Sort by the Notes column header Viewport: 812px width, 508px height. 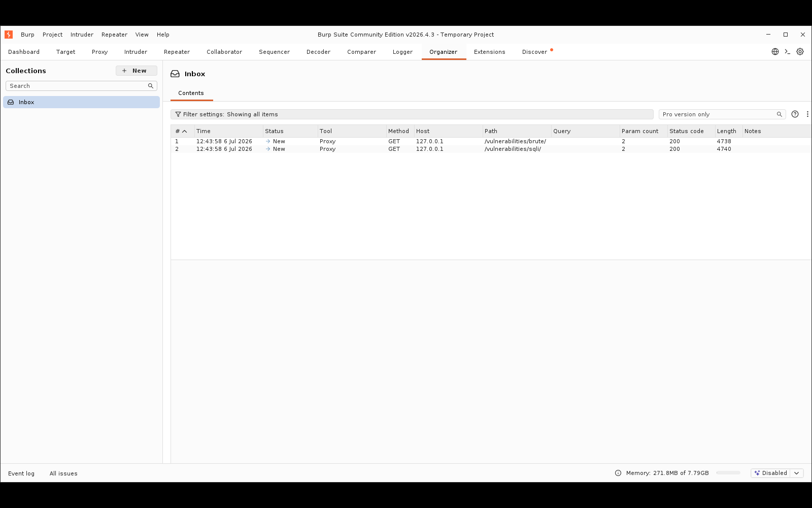point(777,131)
